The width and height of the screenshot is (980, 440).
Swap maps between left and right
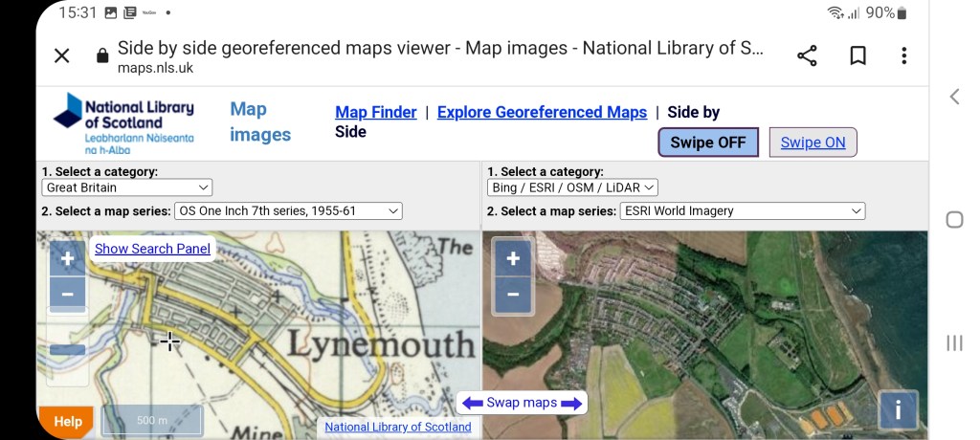coord(522,403)
